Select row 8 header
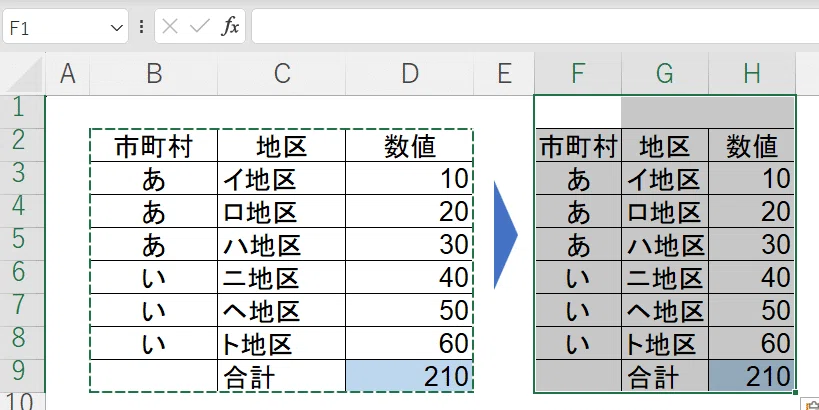The image size is (819, 410). [x=22, y=342]
